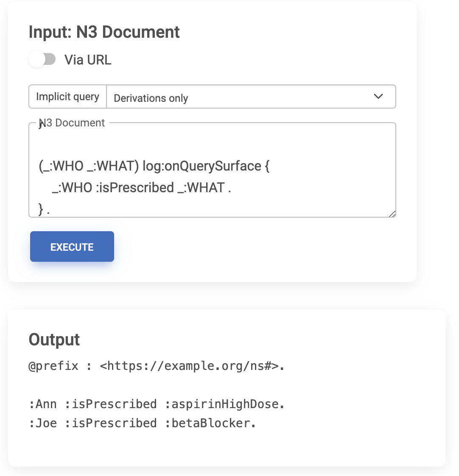Grab the textarea resize handle corner
459x476 pixels.
392,214
